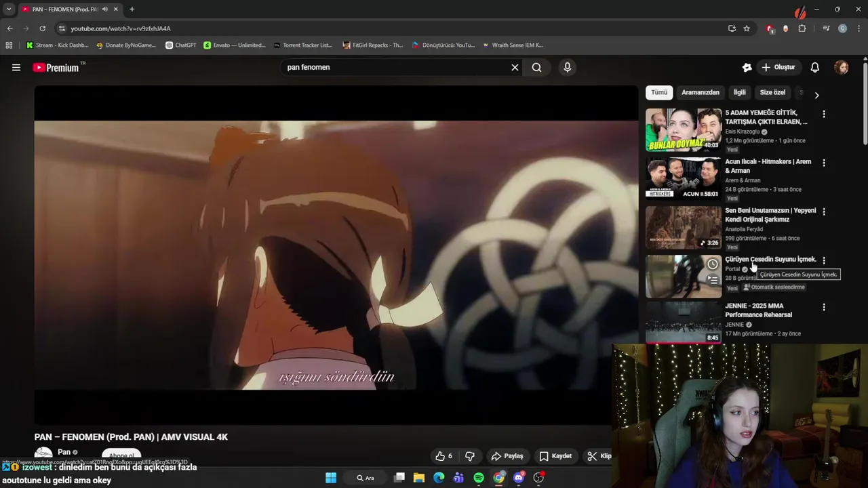868x488 pixels.
Task: Clear the search query with X
Action: pos(515,67)
